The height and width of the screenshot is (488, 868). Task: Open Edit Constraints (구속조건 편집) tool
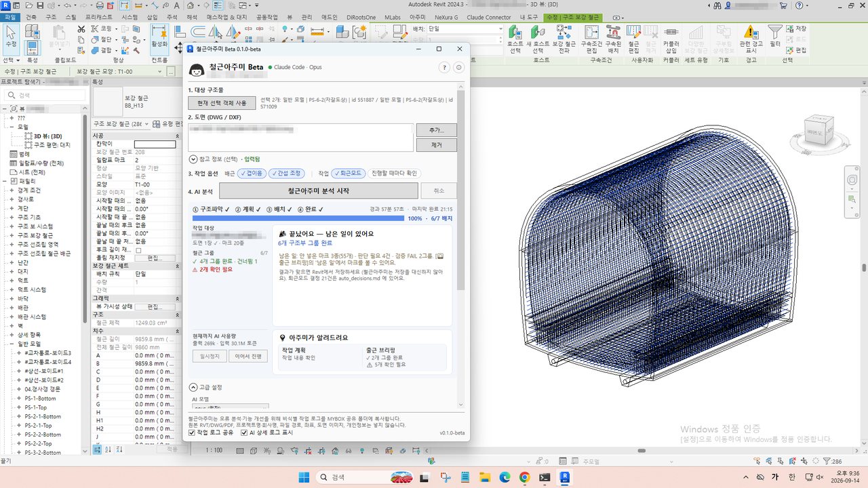(592, 39)
